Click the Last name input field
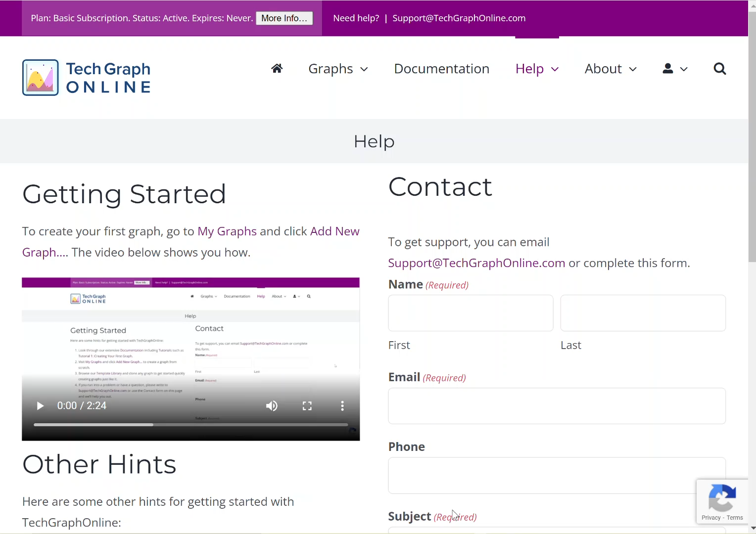The image size is (756, 534). pos(643,313)
